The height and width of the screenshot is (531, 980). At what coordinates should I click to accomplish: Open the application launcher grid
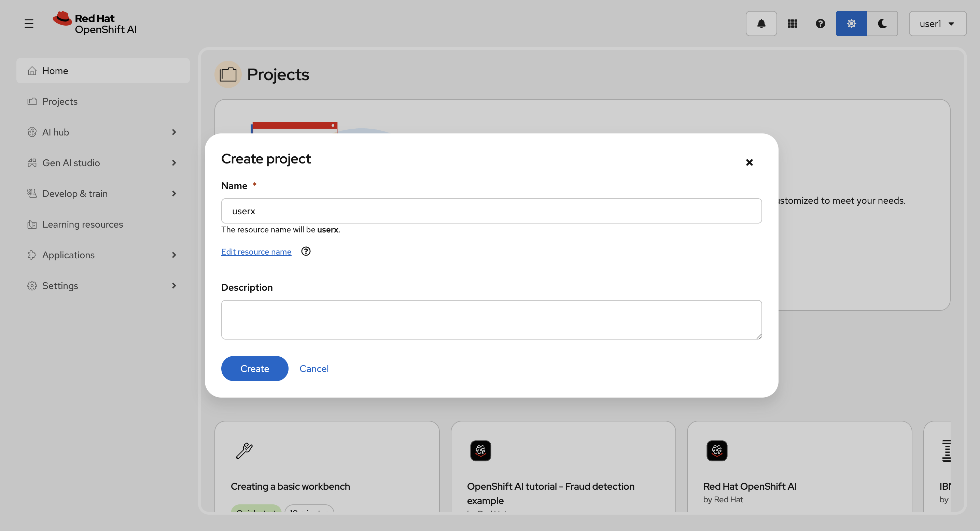pos(792,24)
